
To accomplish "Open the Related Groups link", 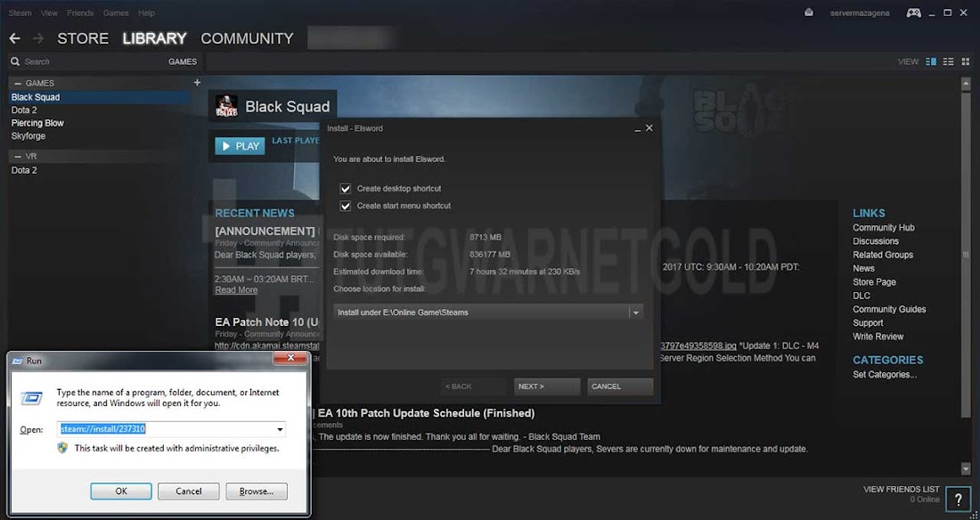I will tap(883, 255).
